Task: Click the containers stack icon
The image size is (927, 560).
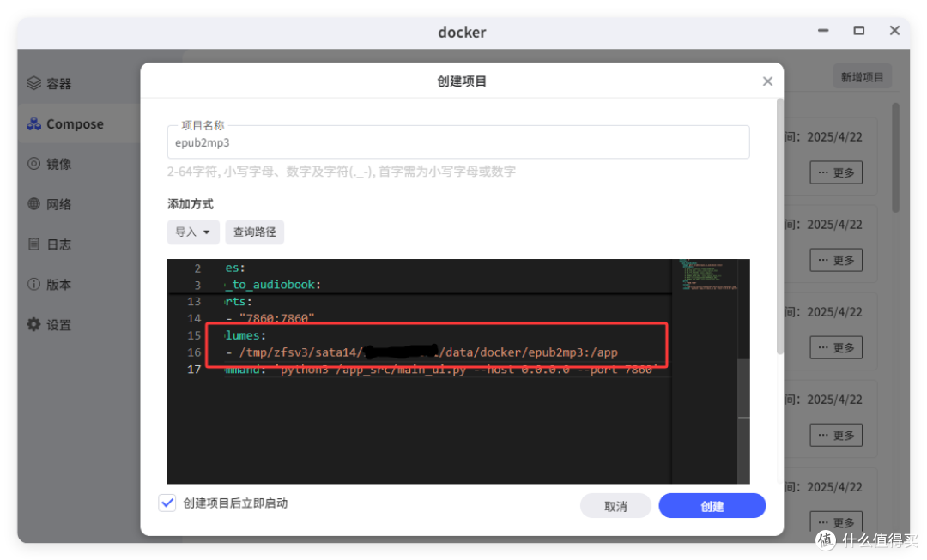Action: click(x=33, y=83)
